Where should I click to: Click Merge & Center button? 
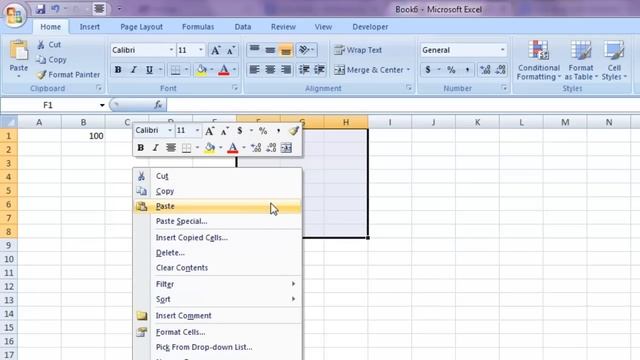pyautogui.click(x=368, y=70)
